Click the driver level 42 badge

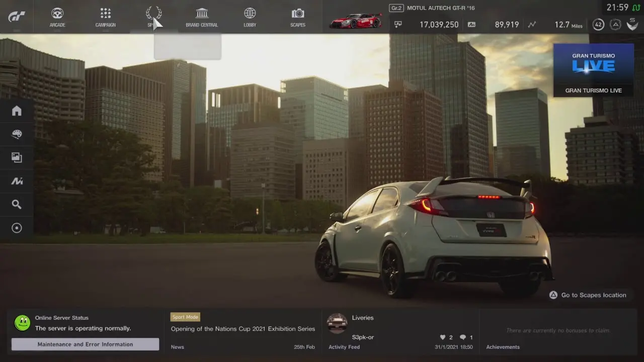click(598, 24)
